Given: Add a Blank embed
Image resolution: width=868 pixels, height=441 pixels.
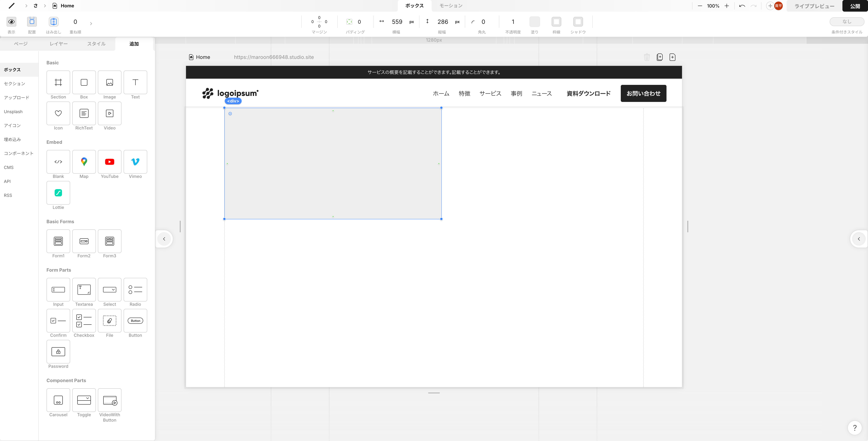Looking at the screenshot, I should click(58, 162).
